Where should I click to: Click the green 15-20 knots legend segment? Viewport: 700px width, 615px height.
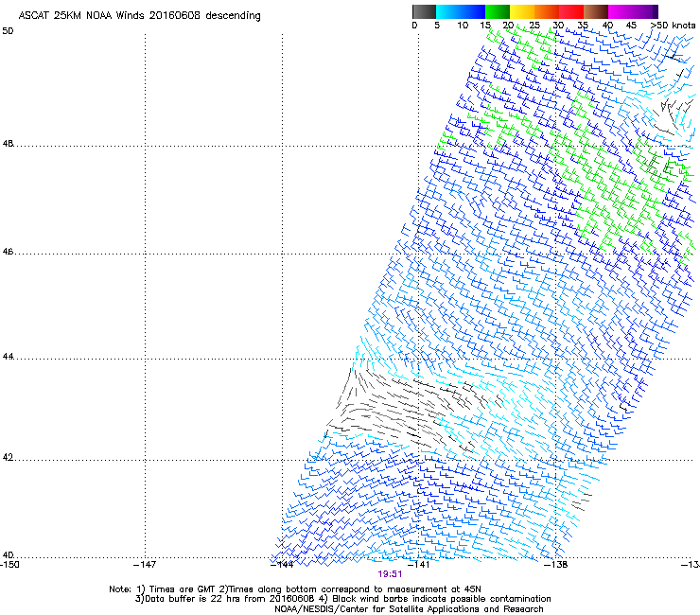coord(498,11)
